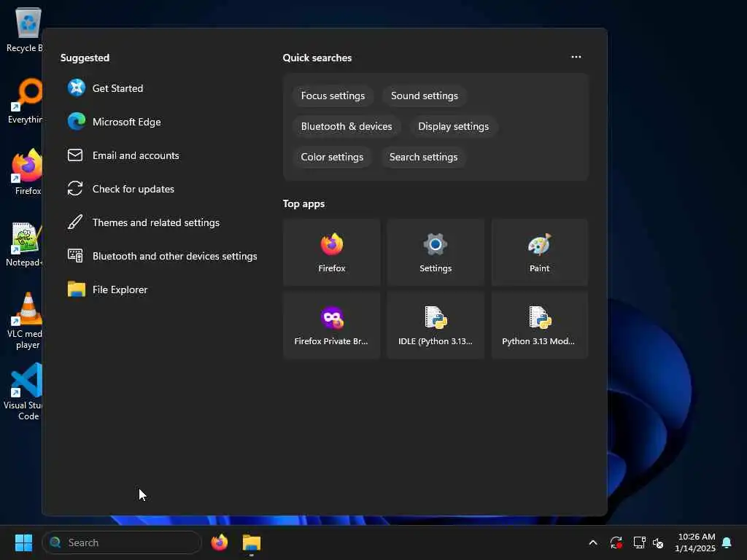Show hidden system tray icons
This screenshot has width=747, height=560.
click(593, 542)
